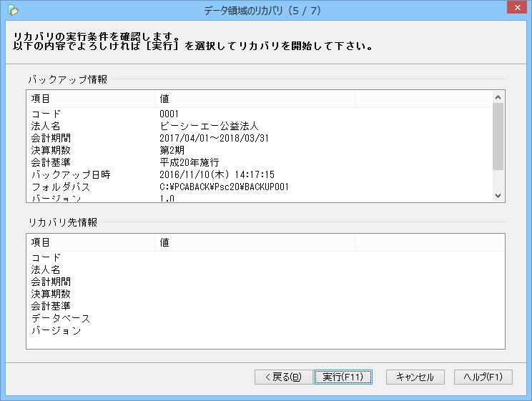Select the 会計期間 row in backup info
The width and height of the screenshot is (532, 401).
(x=260, y=138)
